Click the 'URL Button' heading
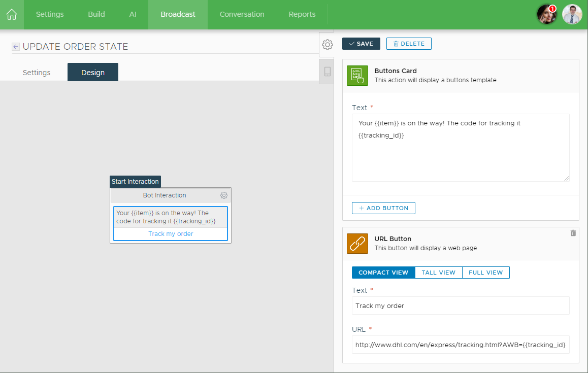Image resolution: width=588 pixels, height=373 pixels. click(x=393, y=239)
